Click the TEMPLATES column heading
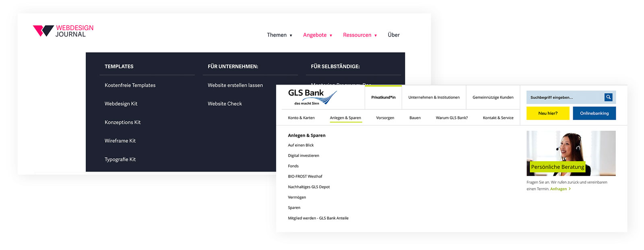644x250 pixels. [x=119, y=66]
